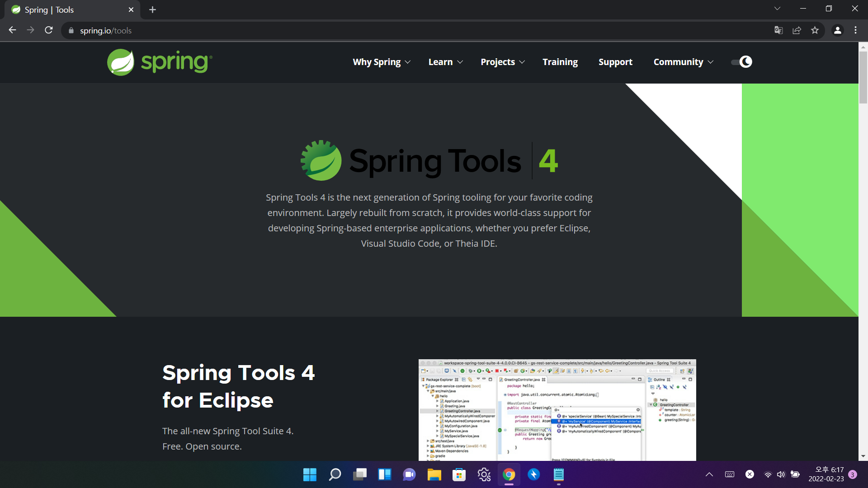This screenshot has height=488, width=868.
Task: Click the Eclipse IDE screenshot thumbnail
Action: (557, 410)
